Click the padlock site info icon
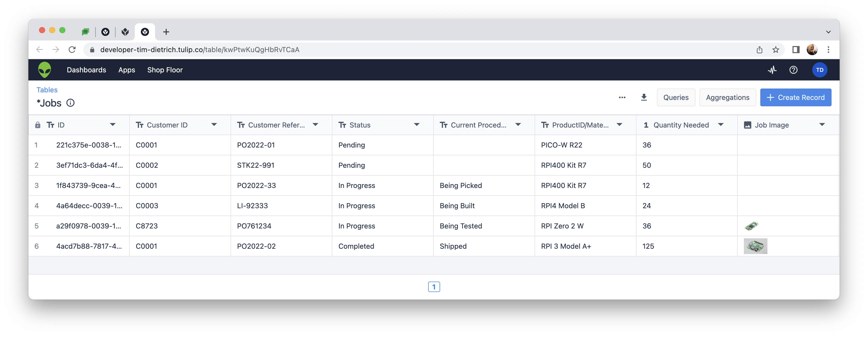The image size is (868, 337). (x=92, y=50)
